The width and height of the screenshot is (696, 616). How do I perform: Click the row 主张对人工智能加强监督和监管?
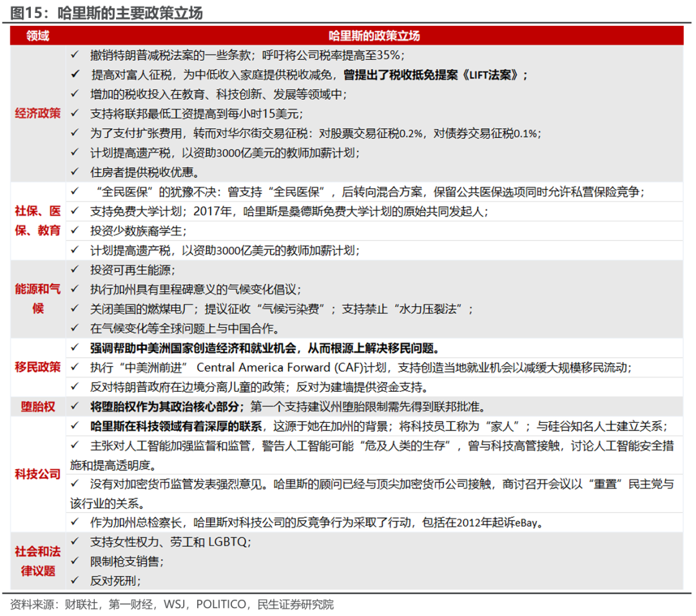tap(374, 456)
